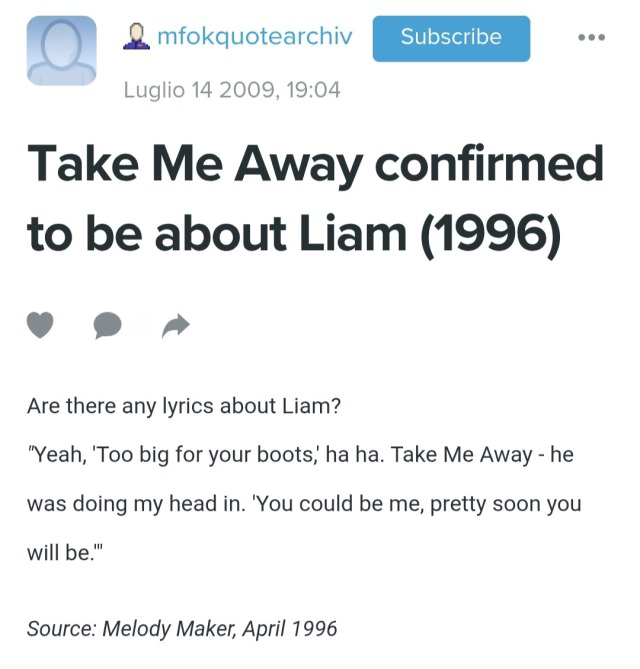Click 'Take Me Away' within the quote text
Viewport: 640px width, 669px height.
tap(461, 455)
